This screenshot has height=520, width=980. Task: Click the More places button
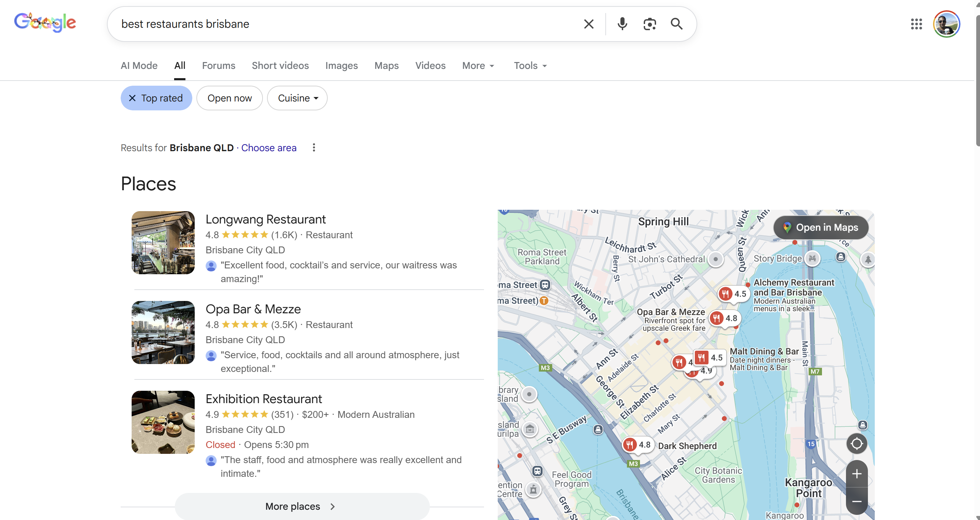click(302, 506)
